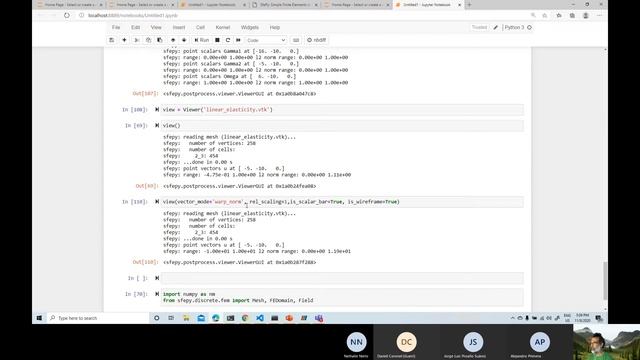Open the command palette keyboard icon
The width and height of the screenshot is (640, 360).
point(296,40)
